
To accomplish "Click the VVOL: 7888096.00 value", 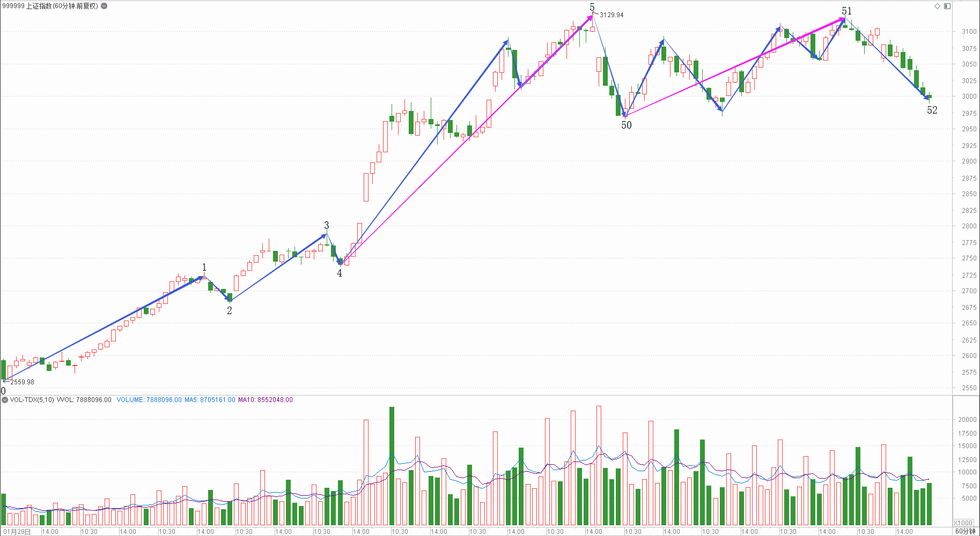I will pos(84,400).
